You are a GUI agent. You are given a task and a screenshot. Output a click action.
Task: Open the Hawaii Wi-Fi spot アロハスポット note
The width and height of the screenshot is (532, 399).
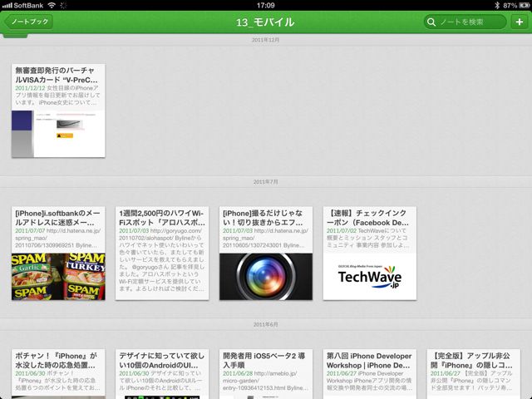[x=162, y=253]
